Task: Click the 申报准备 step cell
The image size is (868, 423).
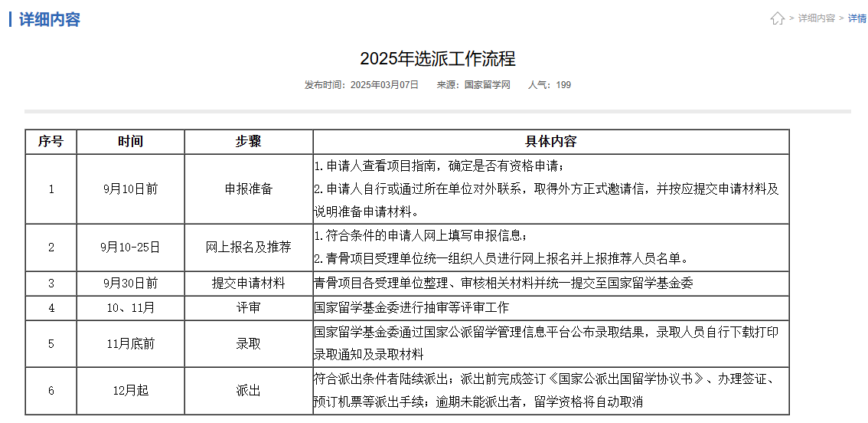Action: coord(248,189)
